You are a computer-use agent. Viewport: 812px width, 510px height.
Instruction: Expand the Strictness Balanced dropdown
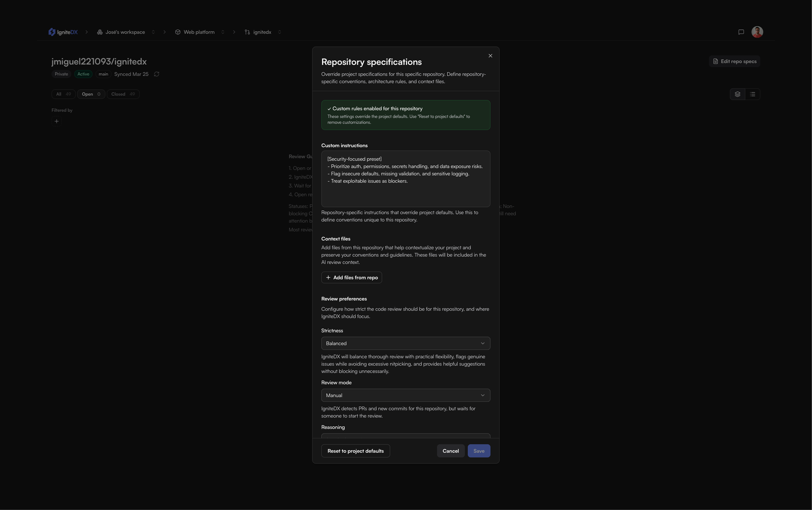tap(405, 344)
